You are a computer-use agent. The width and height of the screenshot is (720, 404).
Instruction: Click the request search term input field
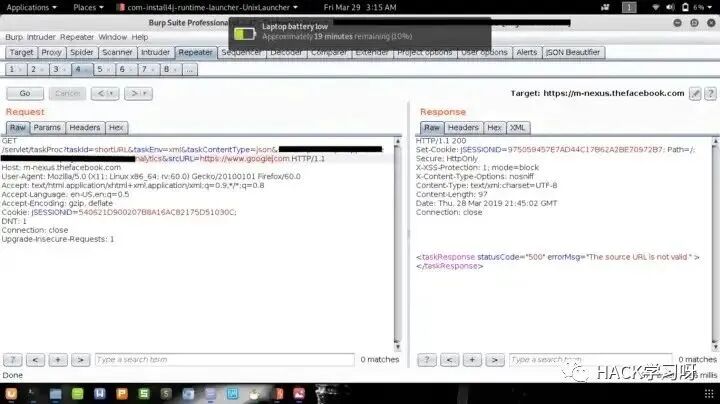click(225, 360)
